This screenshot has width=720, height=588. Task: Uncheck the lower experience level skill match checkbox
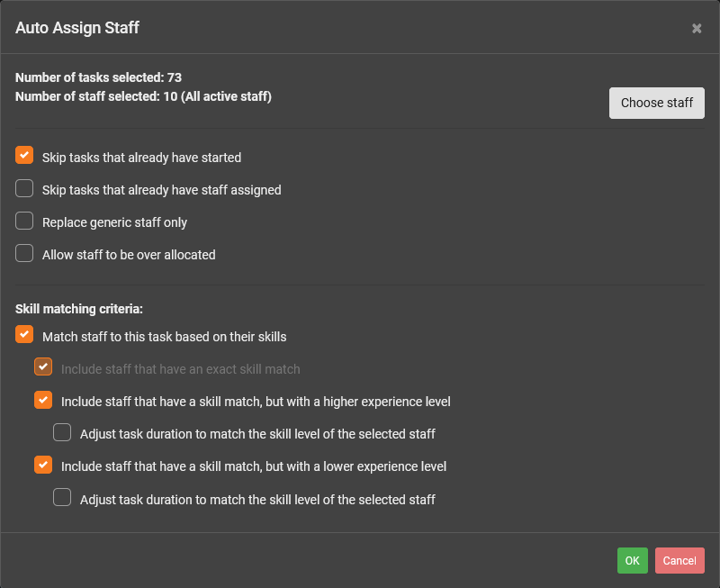[x=43, y=466]
